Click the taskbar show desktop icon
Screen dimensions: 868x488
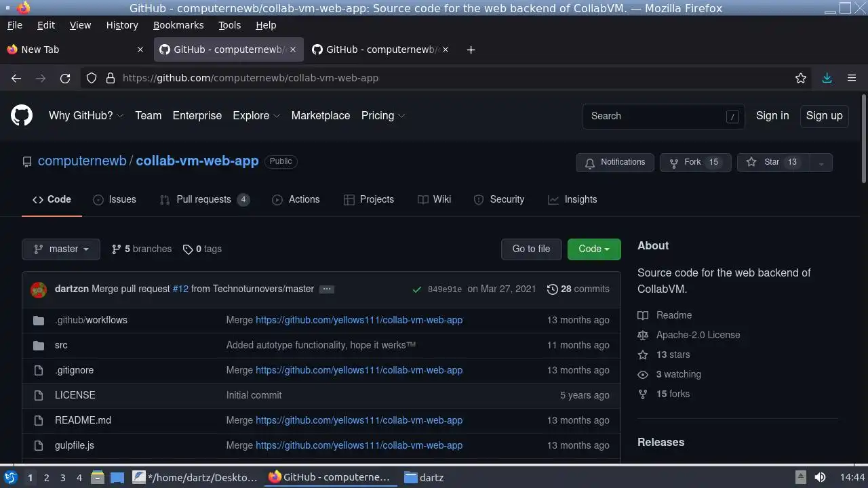117,477
